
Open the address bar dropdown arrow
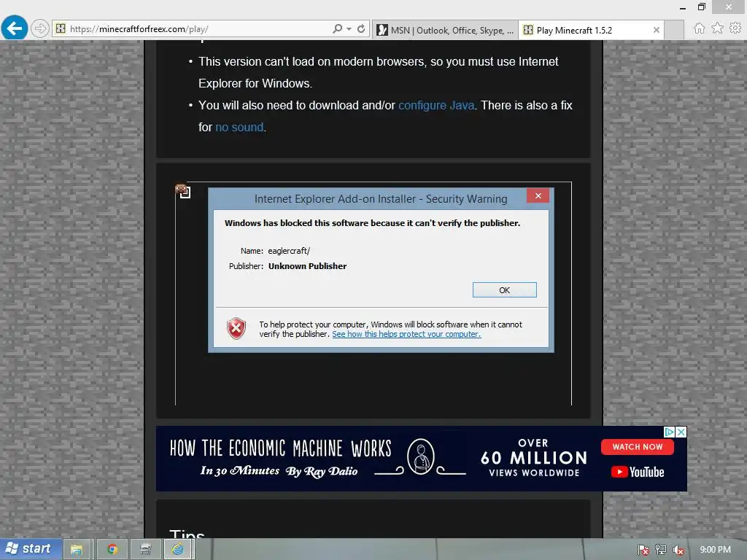349,28
